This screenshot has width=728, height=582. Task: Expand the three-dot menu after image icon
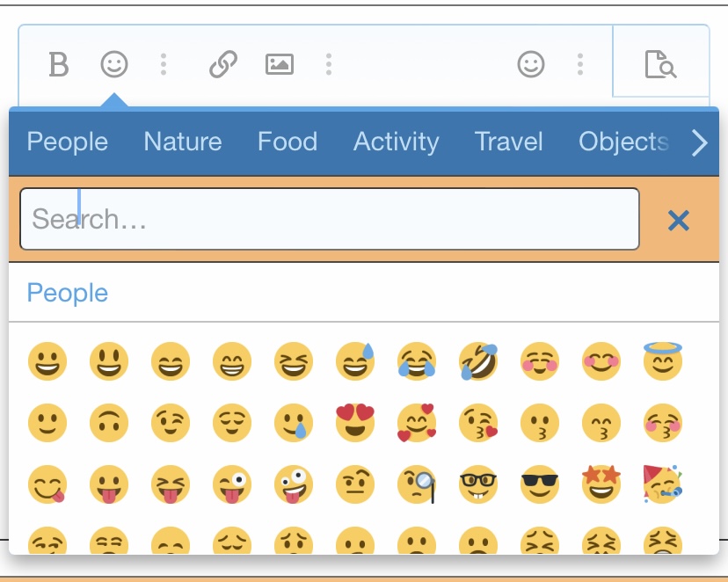(328, 64)
